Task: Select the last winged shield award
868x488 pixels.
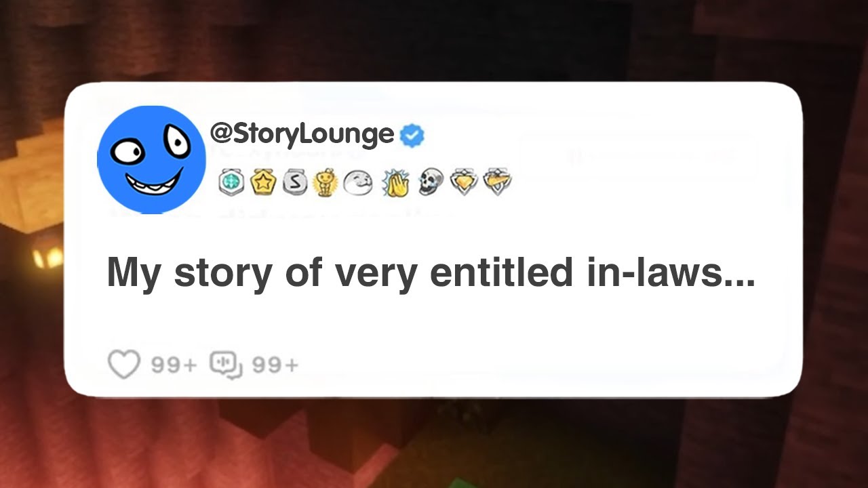Action: tap(497, 182)
